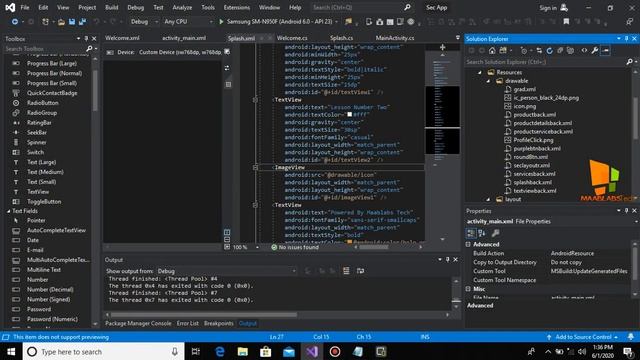Click the Windows Start button
Screen dimensions: 640x360
click(11, 351)
